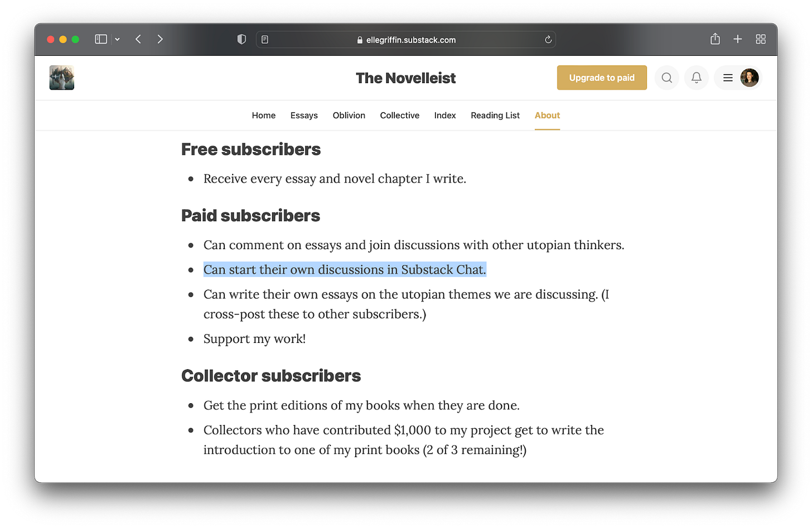This screenshot has width=812, height=528.
Task: Click the Upgrade to paid button
Action: [x=602, y=77]
